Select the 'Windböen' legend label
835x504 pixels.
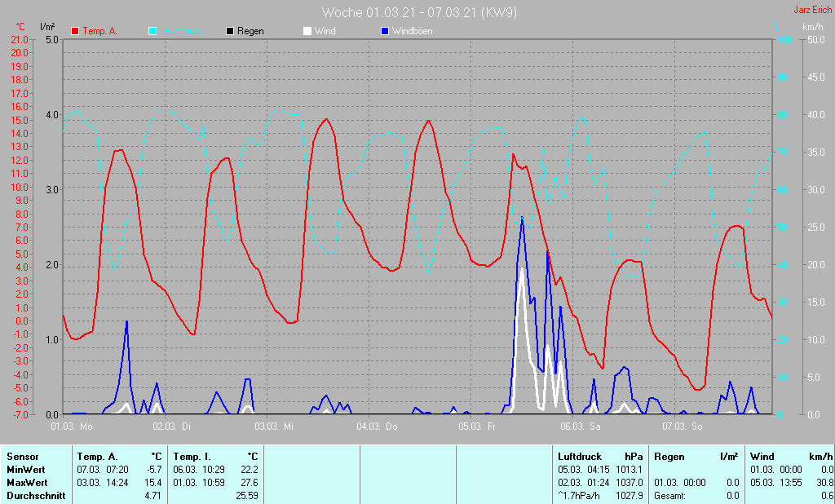pos(412,31)
